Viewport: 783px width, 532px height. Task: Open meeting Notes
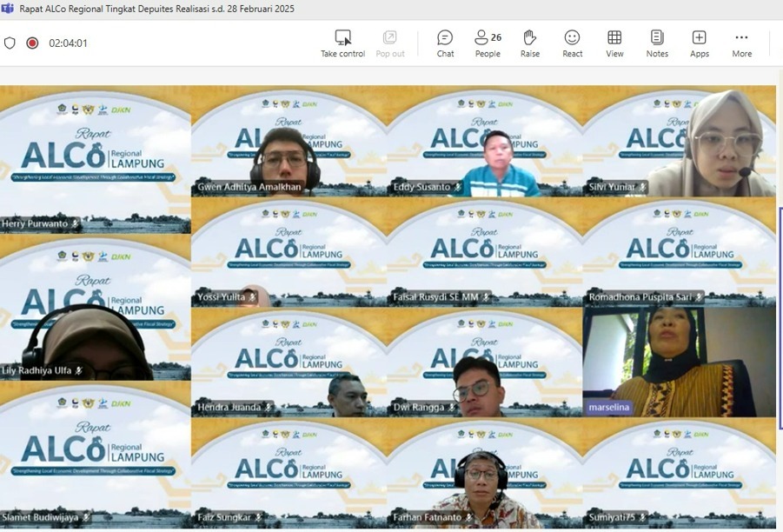point(657,38)
